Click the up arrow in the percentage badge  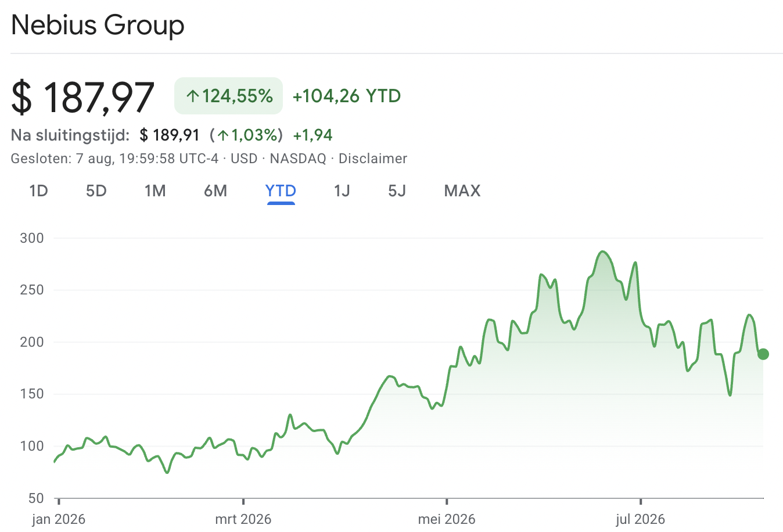pyautogui.click(x=193, y=96)
